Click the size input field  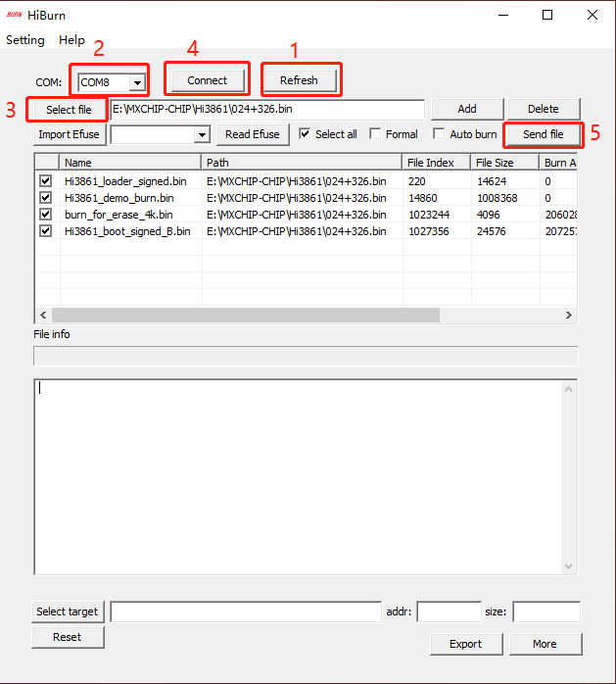tap(546, 611)
